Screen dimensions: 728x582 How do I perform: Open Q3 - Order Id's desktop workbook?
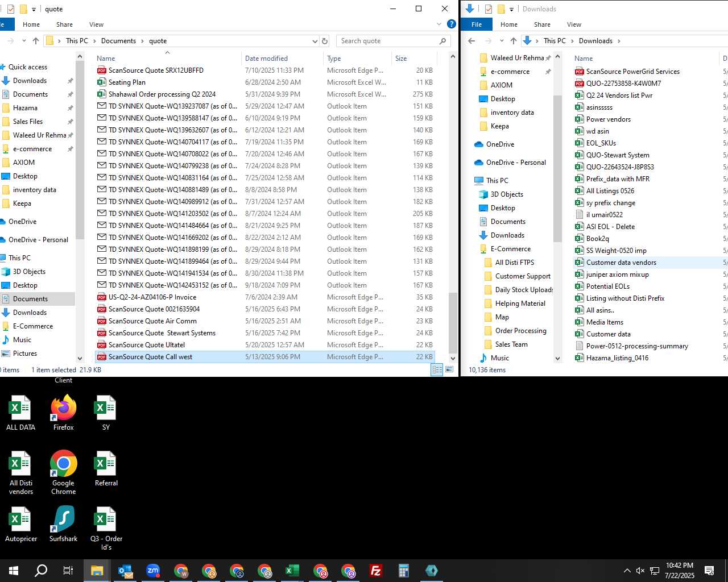106,529
